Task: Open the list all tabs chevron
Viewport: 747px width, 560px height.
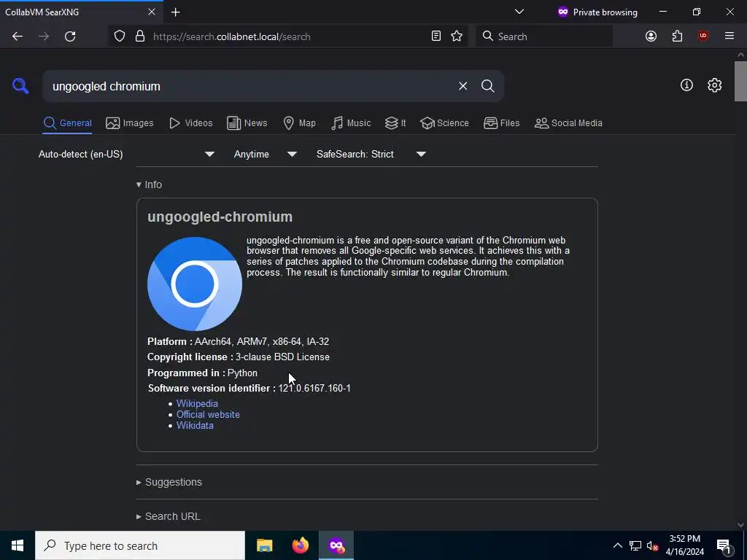Action: (x=519, y=12)
